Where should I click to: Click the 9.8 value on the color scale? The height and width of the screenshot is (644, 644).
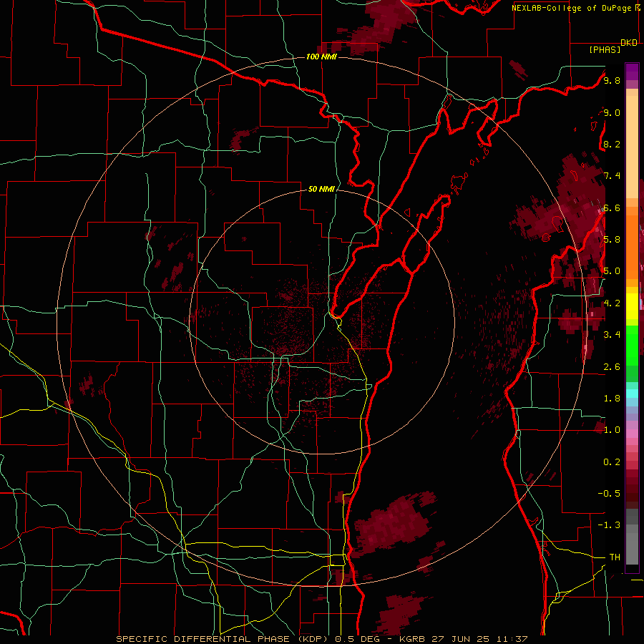click(612, 80)
